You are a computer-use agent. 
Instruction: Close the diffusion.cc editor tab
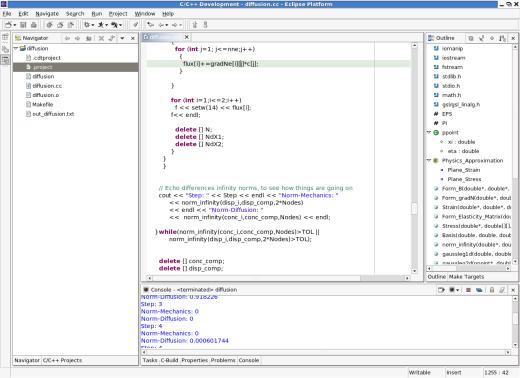[x=187, y=37]
